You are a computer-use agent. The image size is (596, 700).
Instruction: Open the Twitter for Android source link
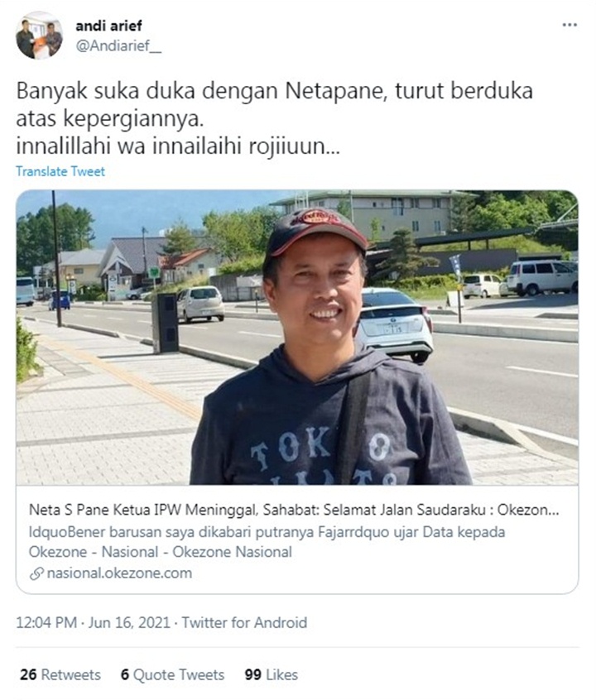[x=244, y=622]
